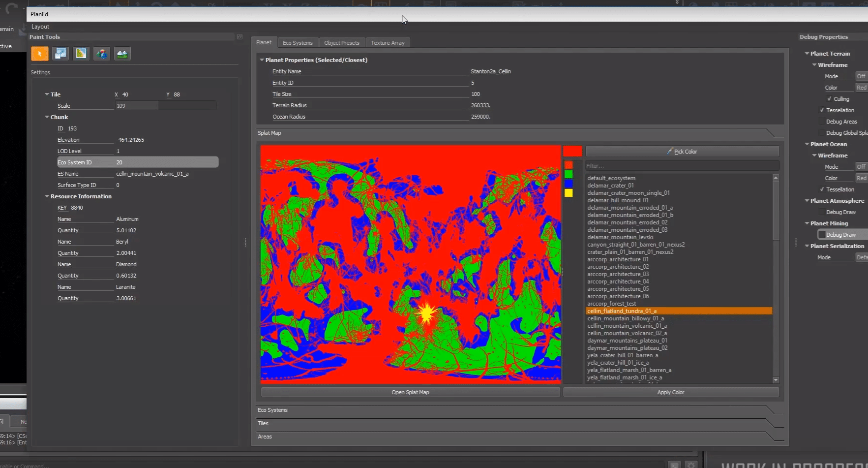
Task: Enable Debug Areas under Planet Terrain
Action: click(822, 122)
